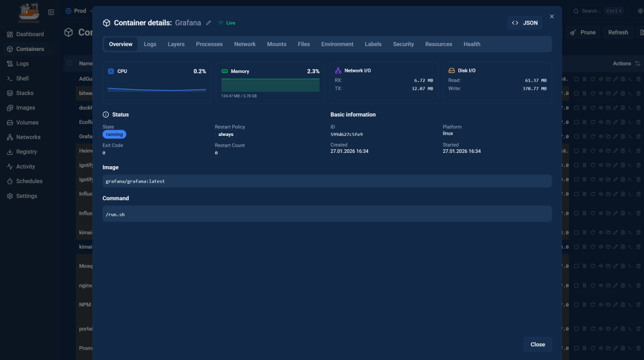Open Registry from the sidebar
Viewport: 644px width, 360px height.
(x=26, y=152)
